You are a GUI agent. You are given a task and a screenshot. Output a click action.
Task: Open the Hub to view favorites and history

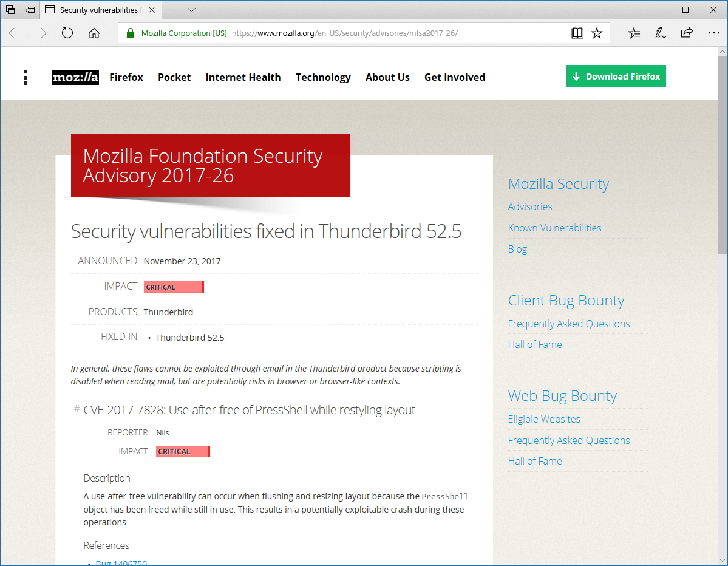634,33
